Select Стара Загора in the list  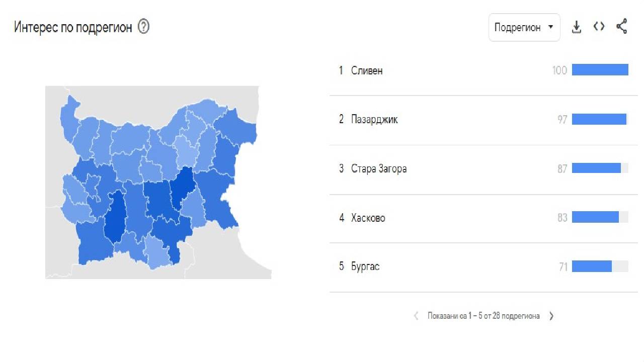tap(380, 169)
